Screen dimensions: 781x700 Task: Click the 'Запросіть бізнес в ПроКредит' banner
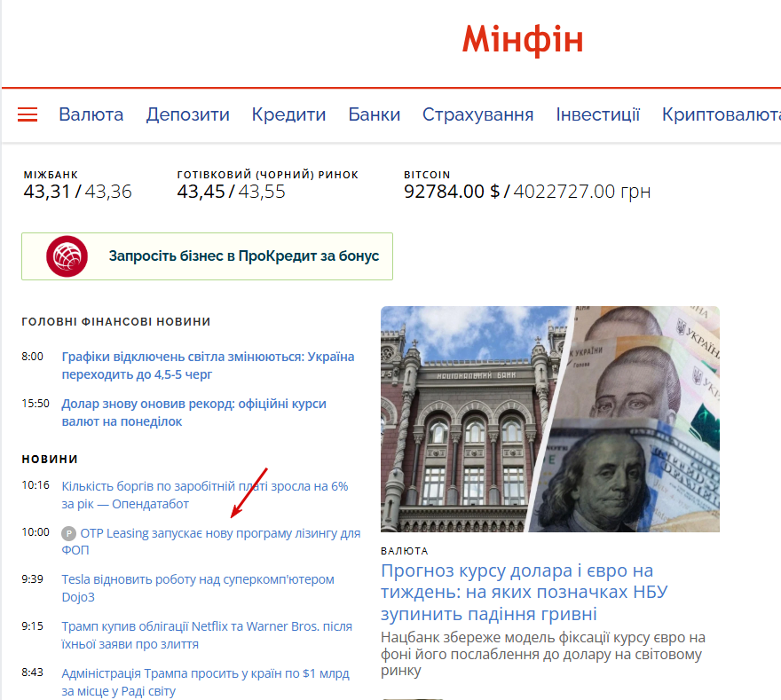point(207,256)
